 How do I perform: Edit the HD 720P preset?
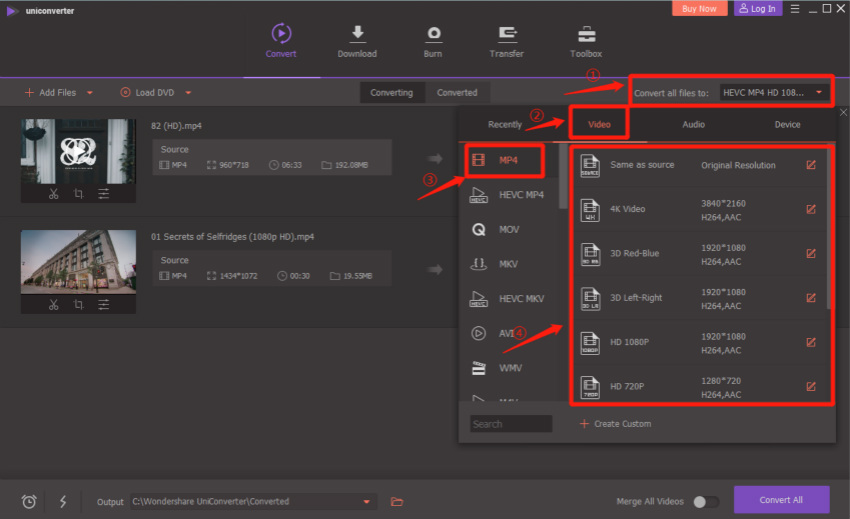[x=811, y=386]
